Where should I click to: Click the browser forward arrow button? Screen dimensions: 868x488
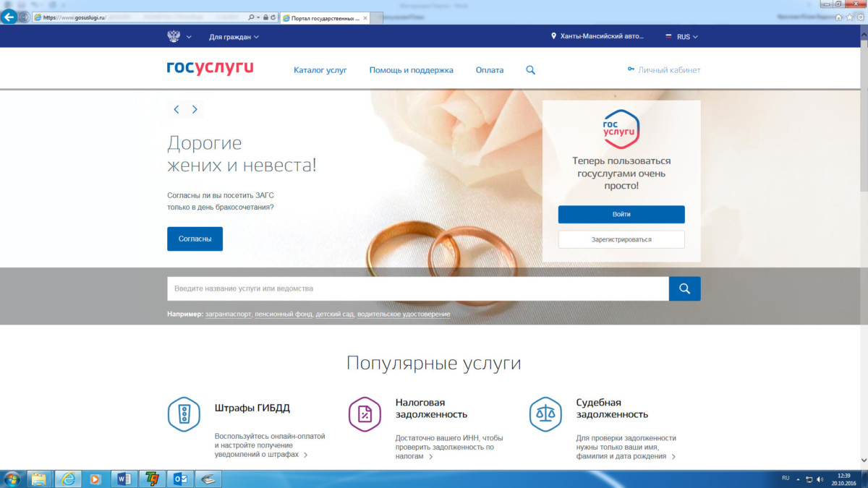point(25,17)
